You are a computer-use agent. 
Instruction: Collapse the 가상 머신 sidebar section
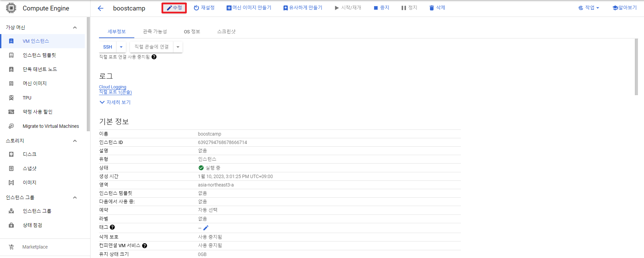click(x=75, y=28)
